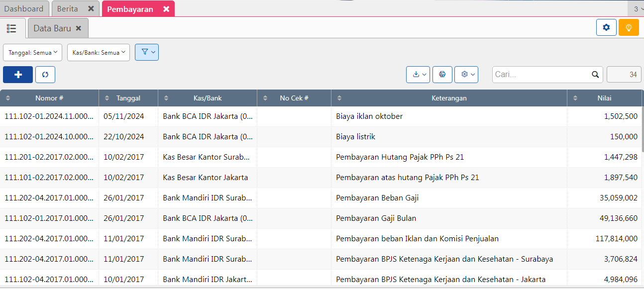Sort by the Nomor # column

tap(49, 98)
